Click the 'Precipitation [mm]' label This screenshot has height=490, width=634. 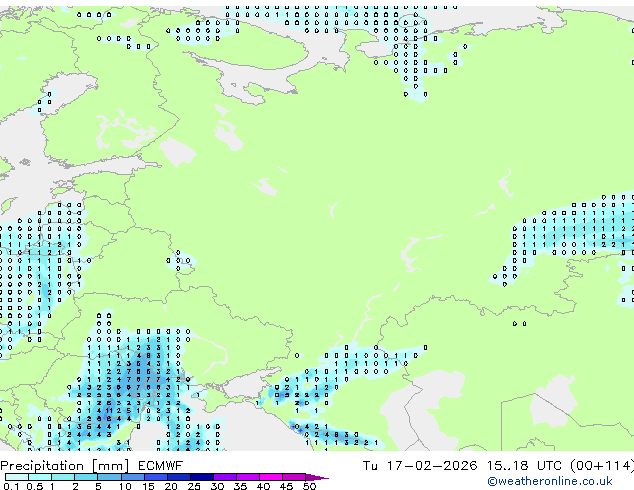pos(65,466)
